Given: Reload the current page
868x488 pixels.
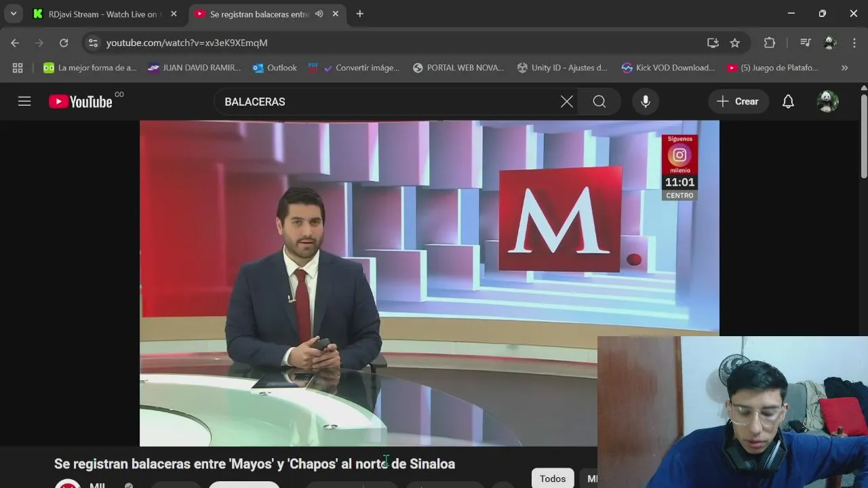Looking at the screenshot, I should [64, 43].
